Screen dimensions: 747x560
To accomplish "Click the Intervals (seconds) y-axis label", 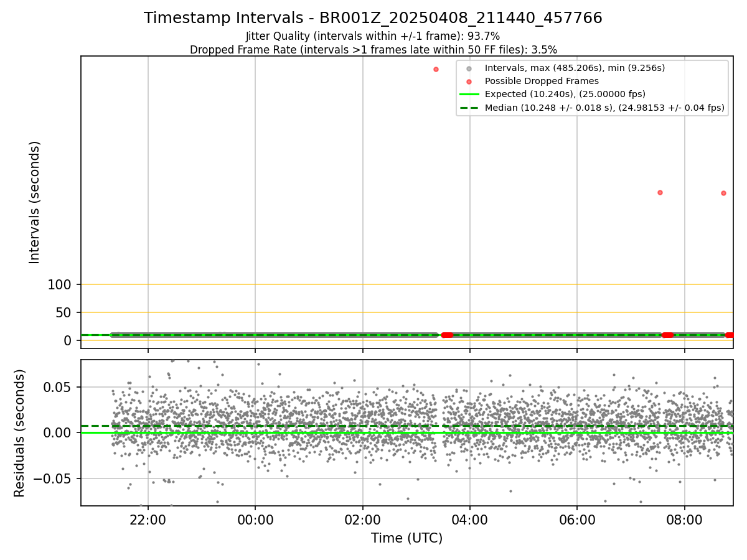I will (35, 202).
